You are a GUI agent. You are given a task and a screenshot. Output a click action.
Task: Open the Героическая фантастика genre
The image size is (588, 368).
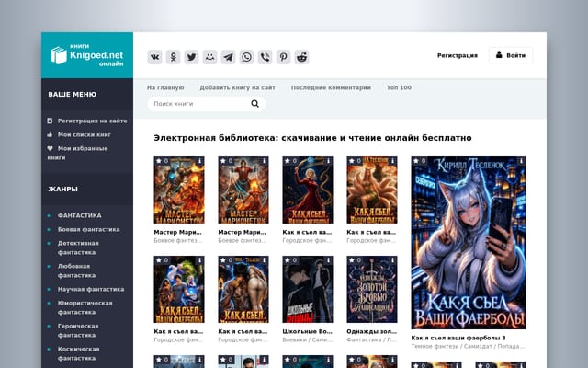(78, 330)
